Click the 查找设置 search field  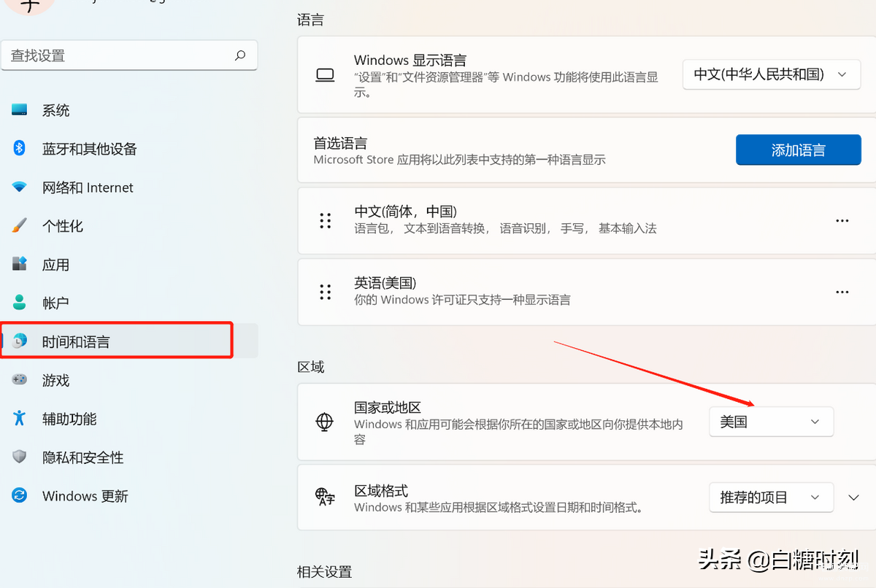coord(129,55)
